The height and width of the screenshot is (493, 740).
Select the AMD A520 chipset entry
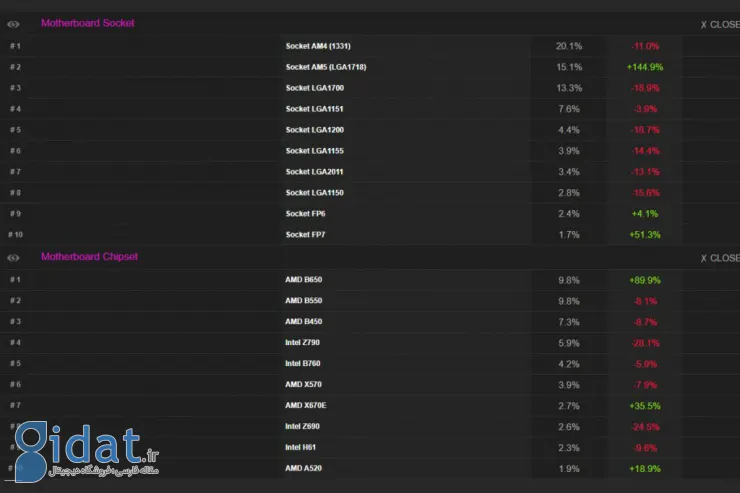click(x=303, y=468)
